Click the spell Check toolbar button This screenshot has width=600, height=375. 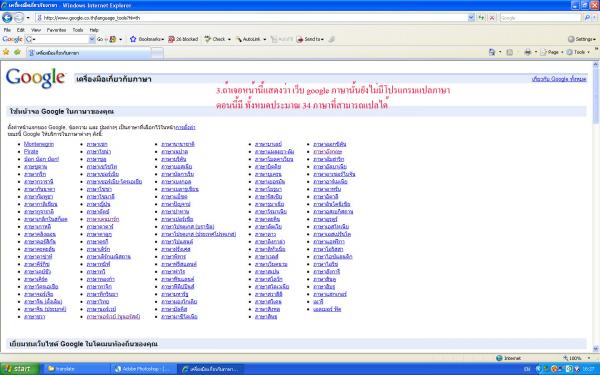point(215,39)
